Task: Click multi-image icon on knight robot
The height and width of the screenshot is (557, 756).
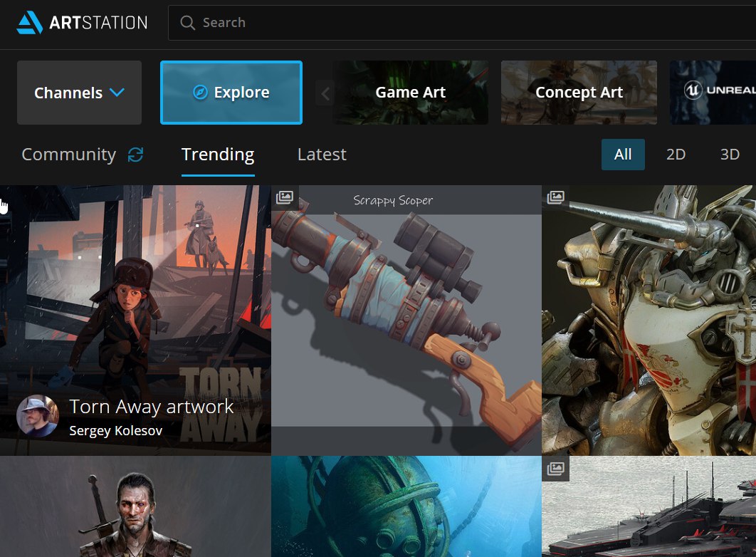Action: pyautogui.click(x=555, y=197)
